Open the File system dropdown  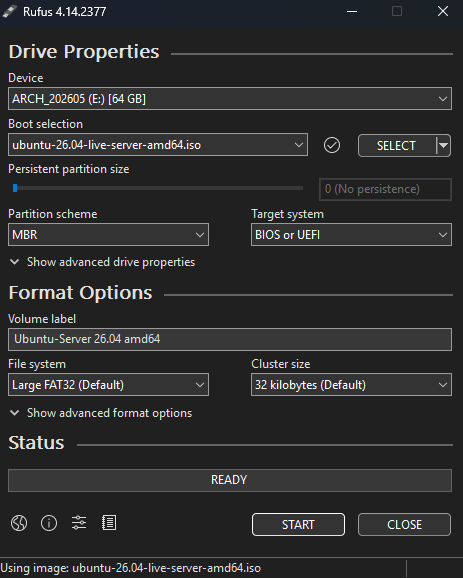[108, 384]
